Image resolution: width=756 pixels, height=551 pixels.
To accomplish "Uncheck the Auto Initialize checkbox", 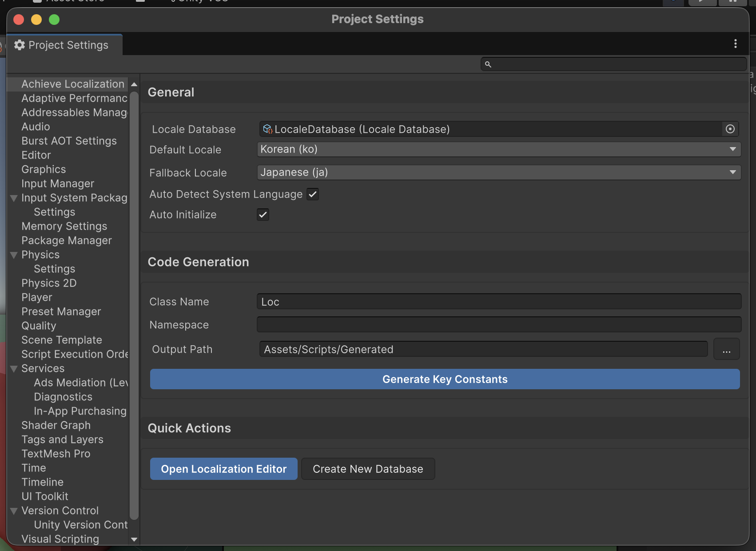I will (263, 215).
